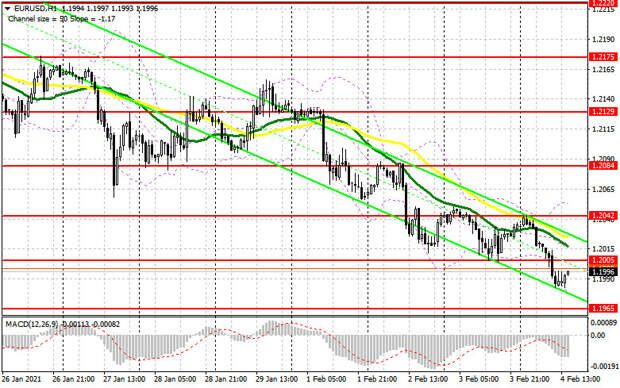Click the 27 Jan 13:00 time label

(x=124, y=379)
